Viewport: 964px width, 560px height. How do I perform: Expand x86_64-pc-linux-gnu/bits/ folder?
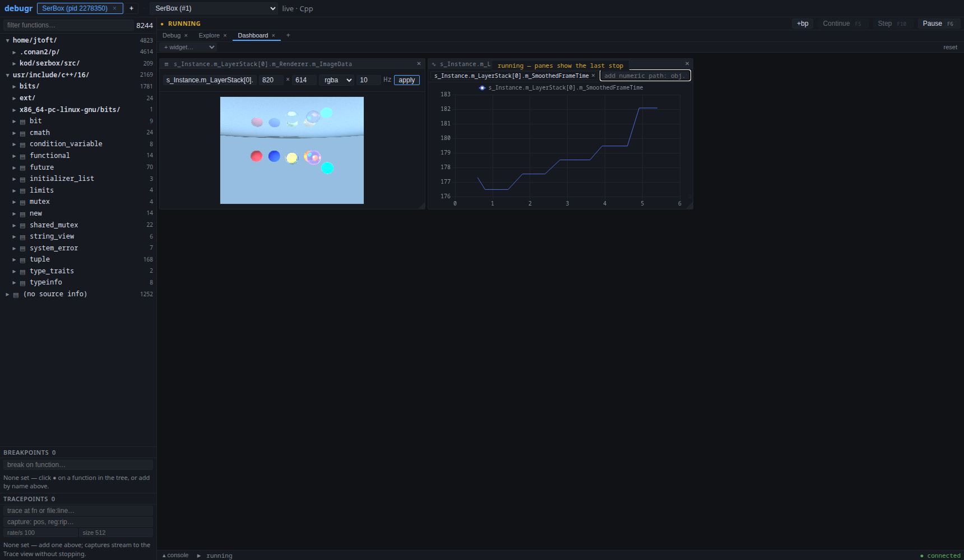14,110
